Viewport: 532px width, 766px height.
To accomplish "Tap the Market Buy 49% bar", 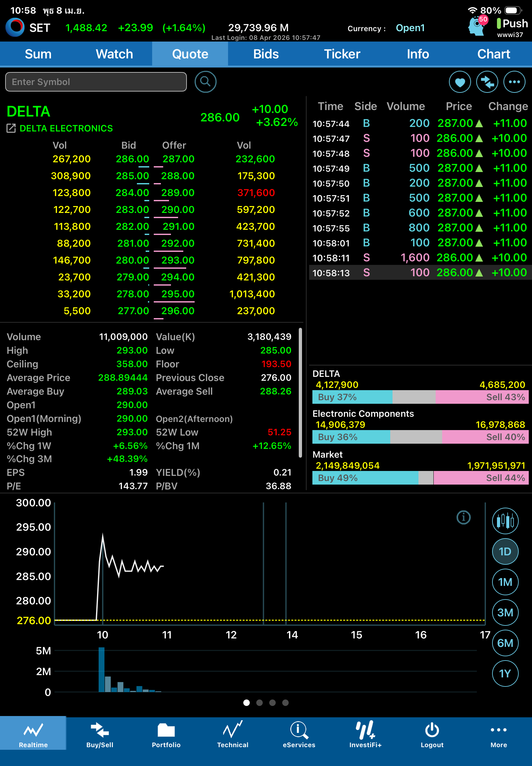I will [x=365, y=478].
